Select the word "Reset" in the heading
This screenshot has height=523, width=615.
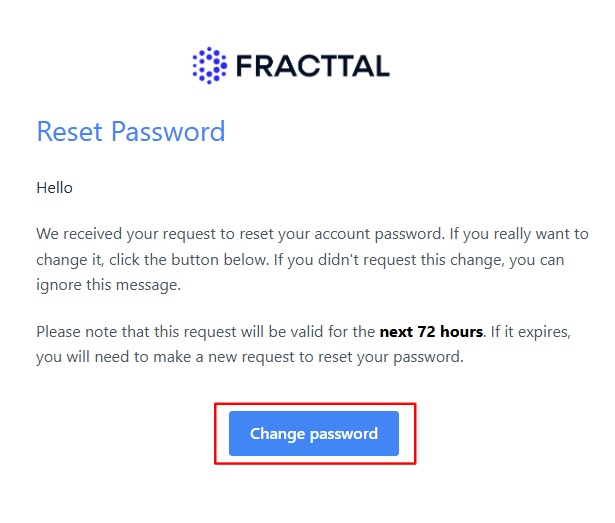70,131
